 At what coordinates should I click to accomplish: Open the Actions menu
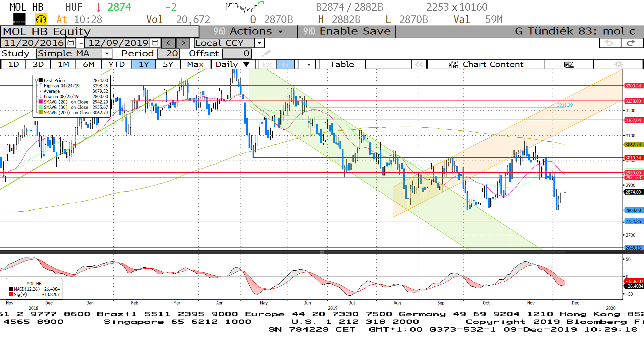(x=248, y=31)
